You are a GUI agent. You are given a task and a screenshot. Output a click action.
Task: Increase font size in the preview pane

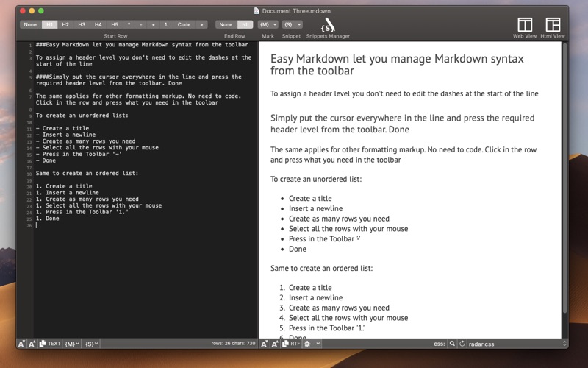275,344
